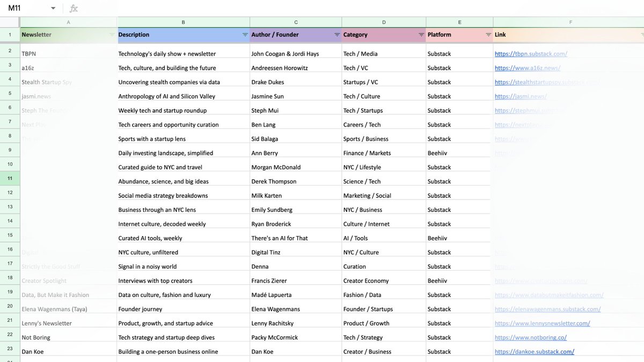Click the Newsletter header cell
This screenshot has height=362, width=644.
point(69,35)
